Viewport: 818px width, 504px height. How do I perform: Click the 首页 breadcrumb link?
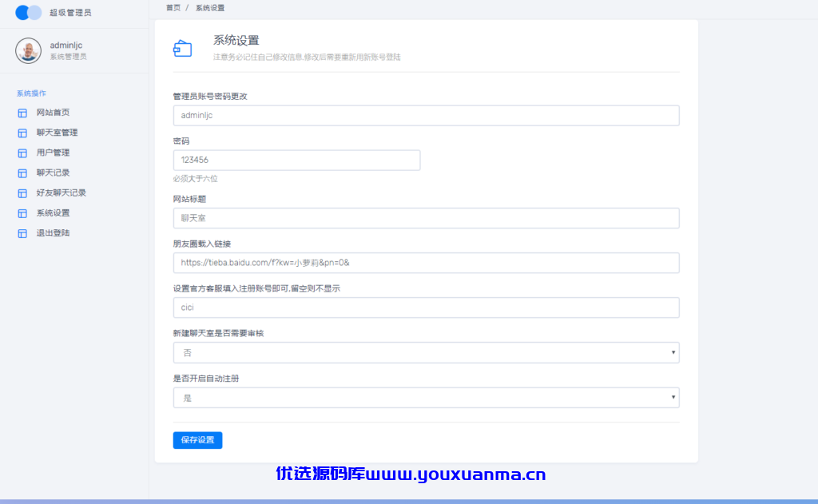tap(173, 8)
